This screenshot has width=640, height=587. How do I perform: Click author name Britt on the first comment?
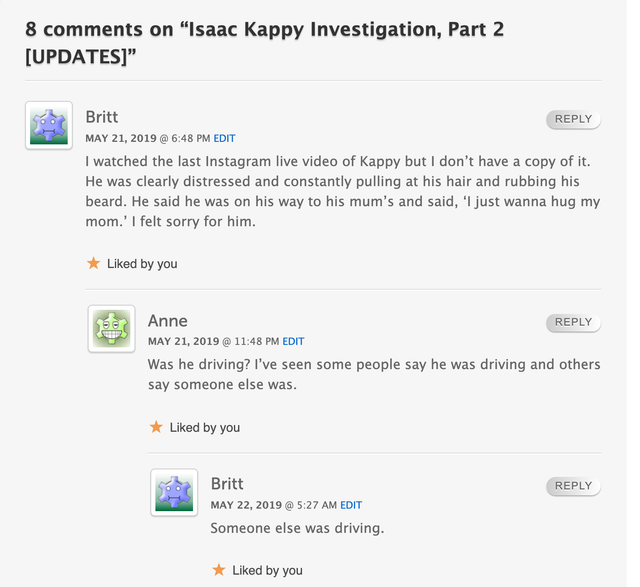[x=102, y=117]
